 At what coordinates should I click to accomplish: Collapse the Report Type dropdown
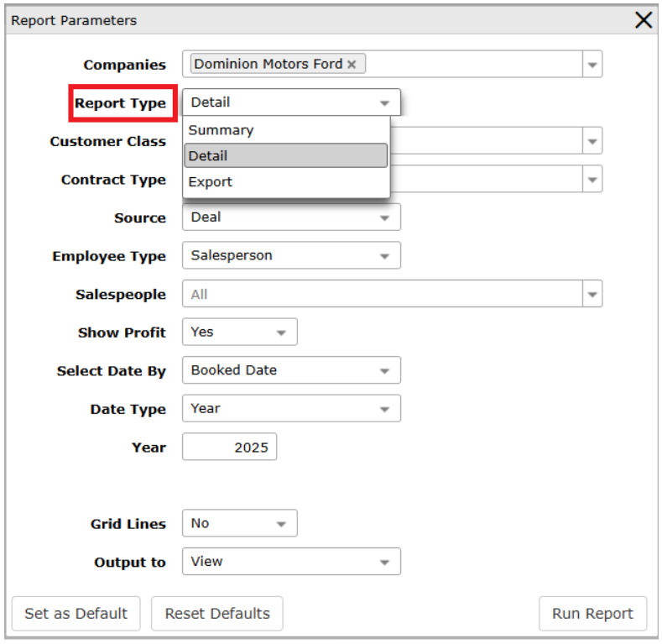click(x=384, y=103)
